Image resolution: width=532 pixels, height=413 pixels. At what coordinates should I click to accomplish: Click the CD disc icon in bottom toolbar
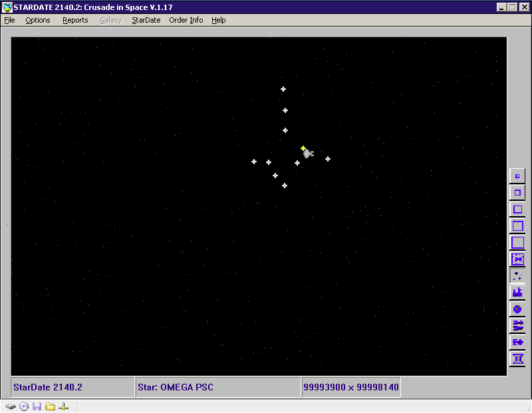coord(24,406)
